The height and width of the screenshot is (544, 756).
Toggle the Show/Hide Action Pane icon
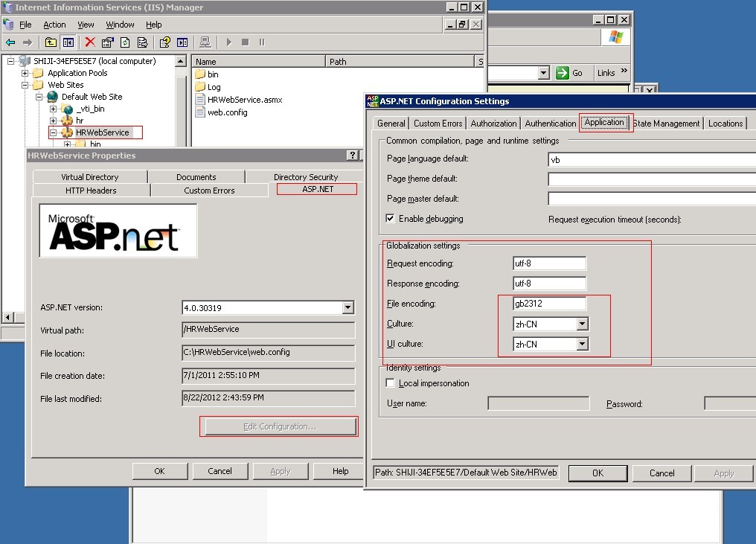point(182,42)
